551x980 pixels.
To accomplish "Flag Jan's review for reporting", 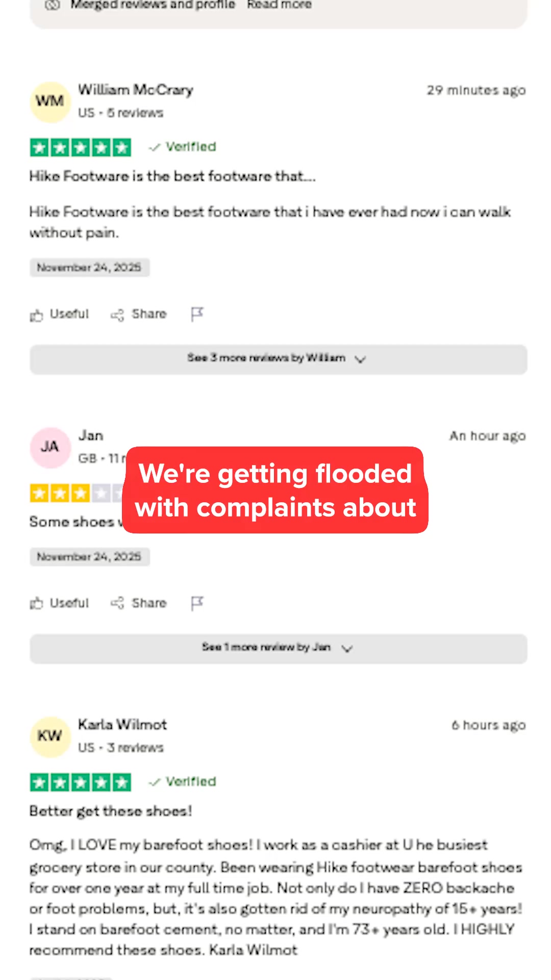I will click(x=197, y=603).
